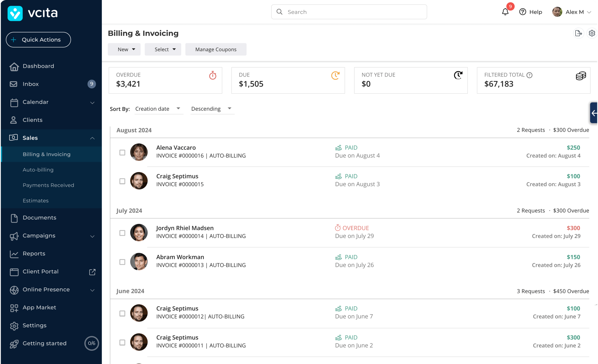Click the Filtered Total info icon
Image resolution: width=598 pixels, height=364 pixels.
pos(530,75)
